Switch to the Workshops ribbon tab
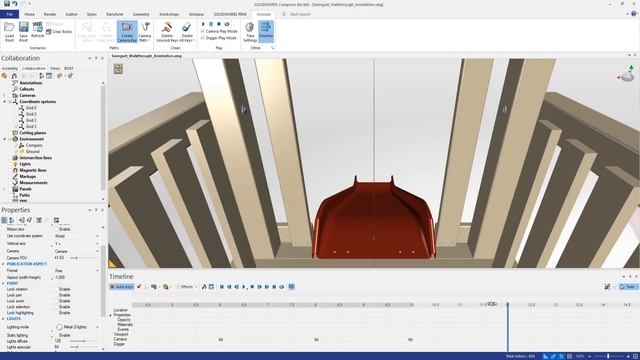This screenshot has height=360, width=640. pos(169,14)
